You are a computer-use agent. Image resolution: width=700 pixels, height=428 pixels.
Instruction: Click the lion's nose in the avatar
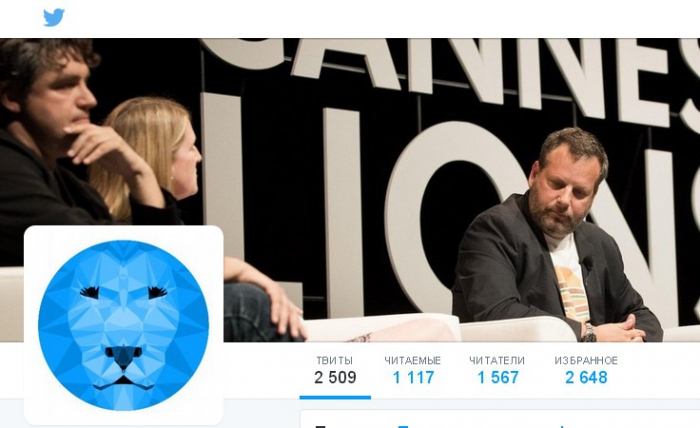(x=124, y=356)
